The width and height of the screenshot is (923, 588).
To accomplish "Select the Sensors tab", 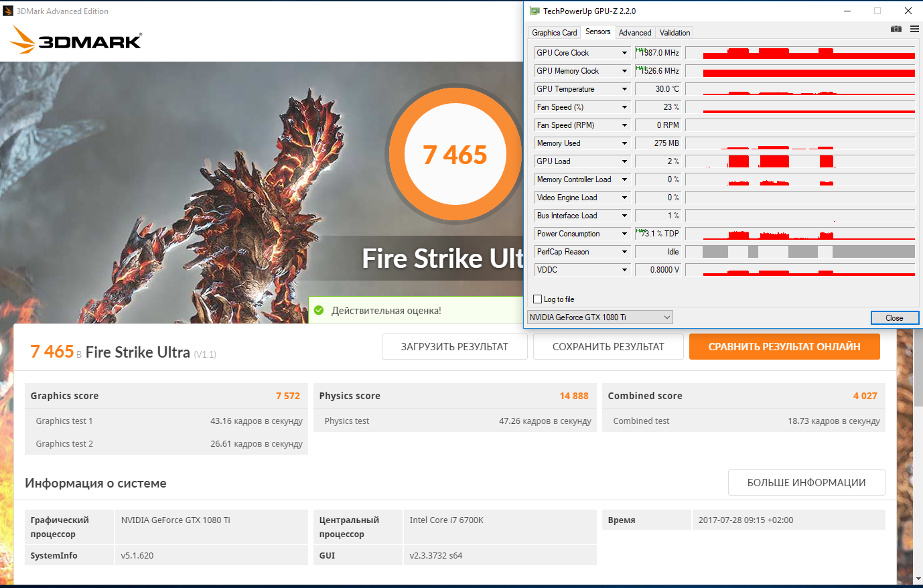I will click(x=598, y=31).
